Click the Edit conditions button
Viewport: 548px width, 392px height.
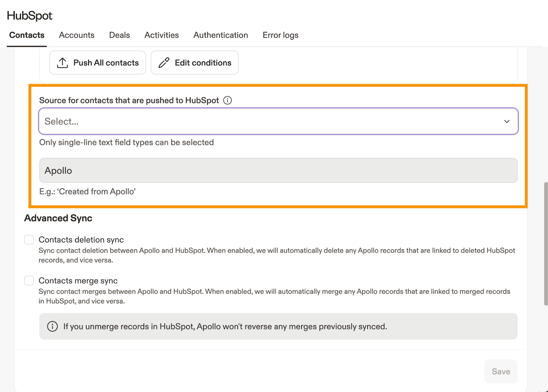pos(195,63)
